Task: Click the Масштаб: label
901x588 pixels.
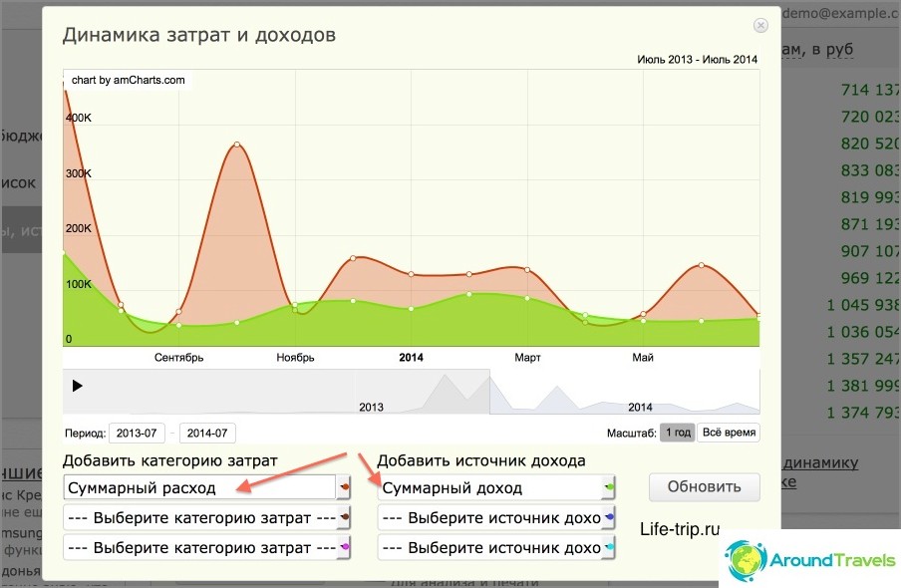Action: (632, 433)
